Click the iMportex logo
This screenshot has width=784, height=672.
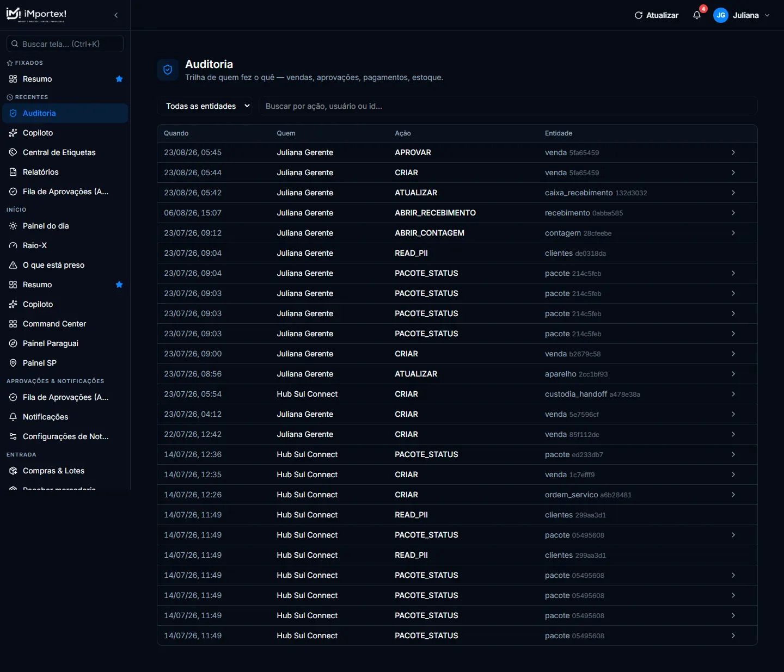(36, 15)
